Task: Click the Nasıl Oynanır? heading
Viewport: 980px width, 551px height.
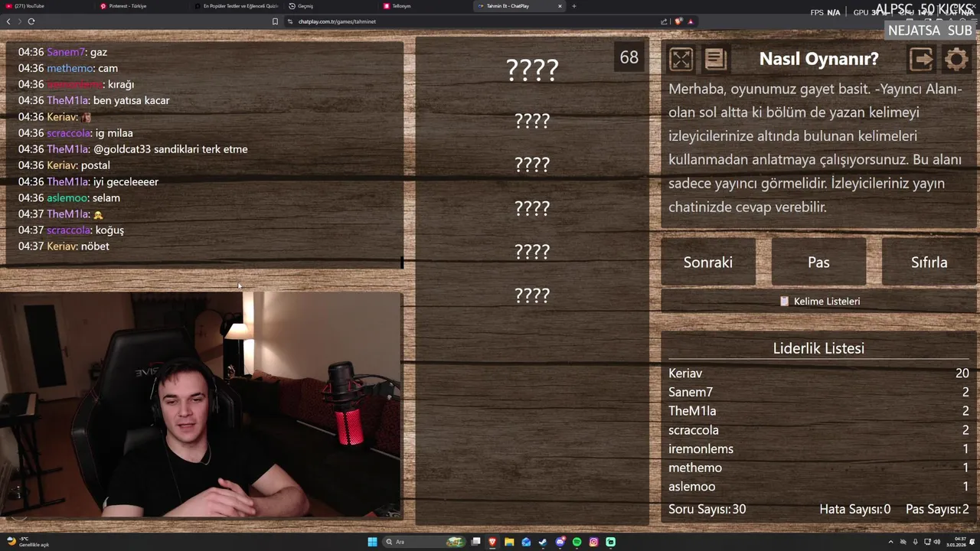Action: [x=818, y=59]
